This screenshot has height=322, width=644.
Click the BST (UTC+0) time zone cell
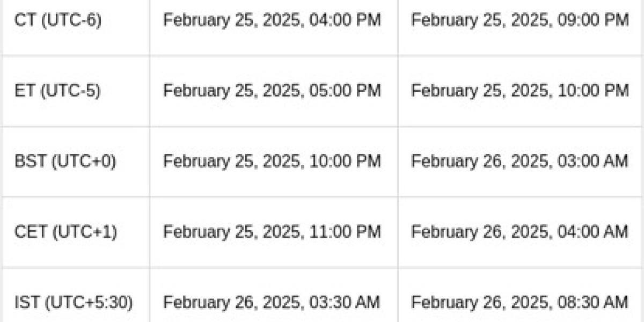65,161
